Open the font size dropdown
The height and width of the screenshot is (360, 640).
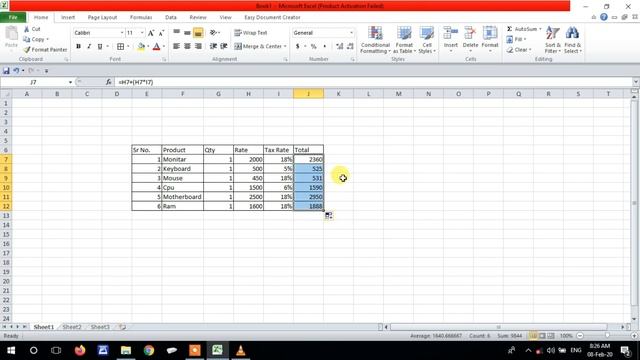pyautogui.click(x=142, y=33)
